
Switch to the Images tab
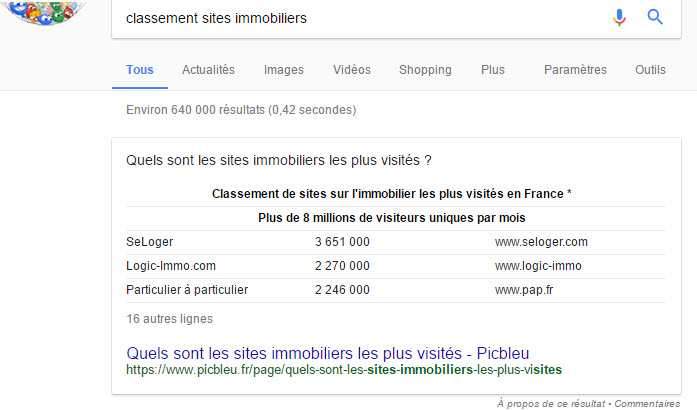[x=284, y=70]
